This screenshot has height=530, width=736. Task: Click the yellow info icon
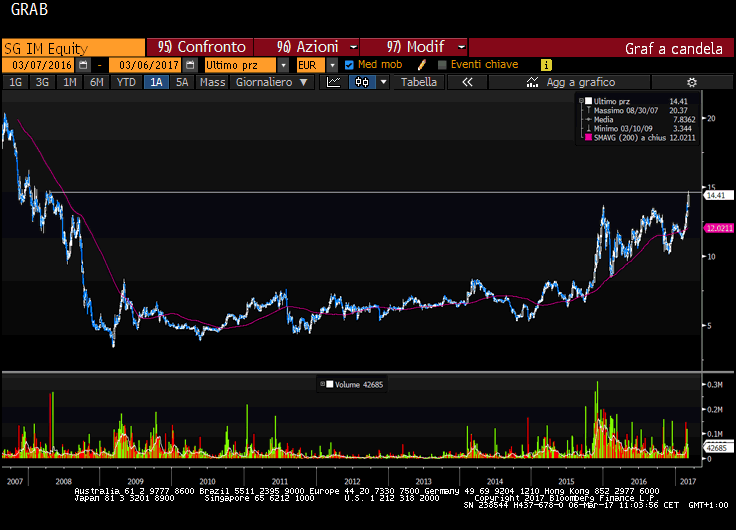pos(546,65)
